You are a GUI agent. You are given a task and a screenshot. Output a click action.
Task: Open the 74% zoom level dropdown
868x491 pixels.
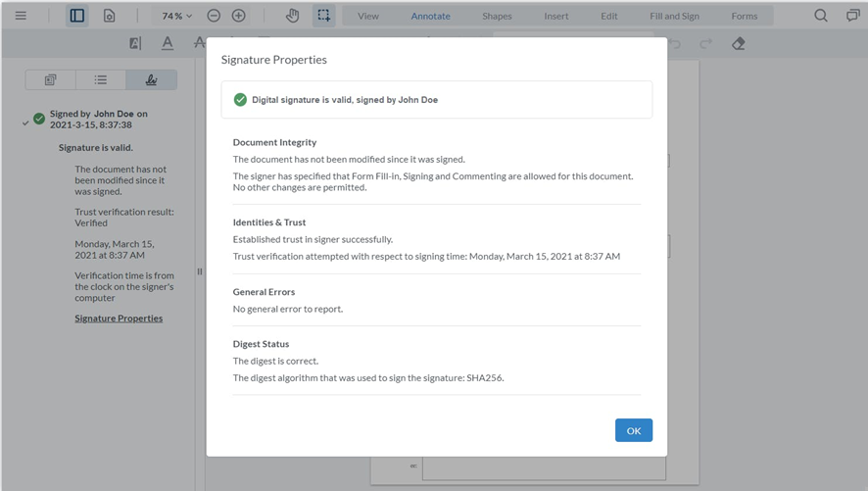[176, 16]
